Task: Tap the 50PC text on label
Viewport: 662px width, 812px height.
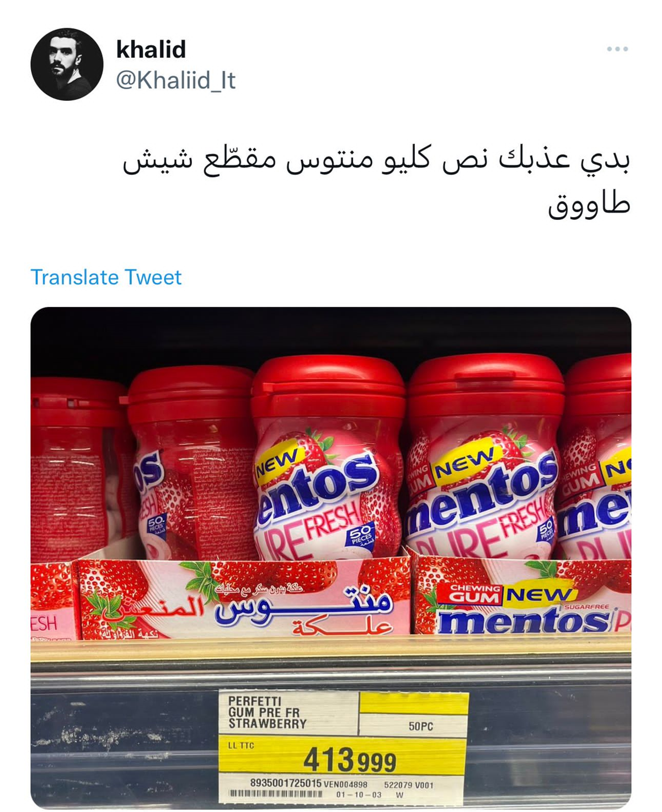Action: pos(420,727)
